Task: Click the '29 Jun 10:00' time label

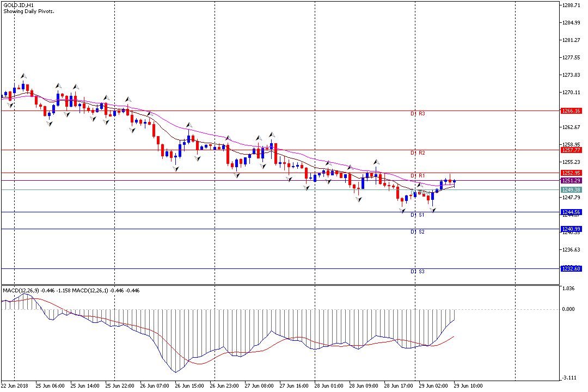Action: click(468, 386)
